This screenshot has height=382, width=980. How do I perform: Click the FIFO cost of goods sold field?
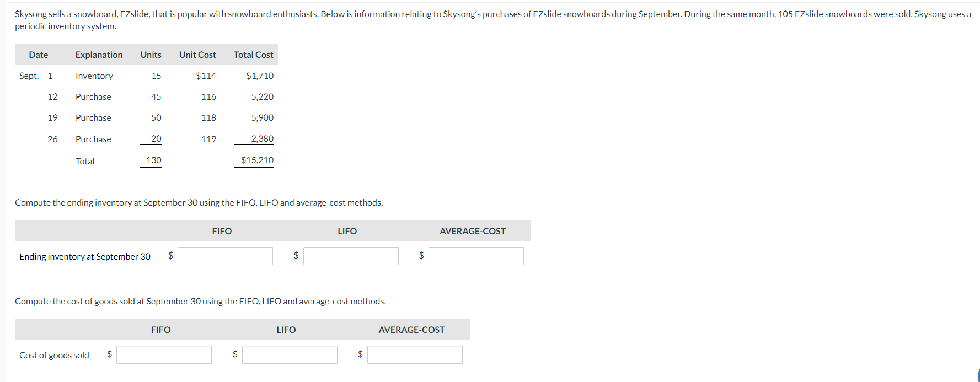(x=164, y=354)
